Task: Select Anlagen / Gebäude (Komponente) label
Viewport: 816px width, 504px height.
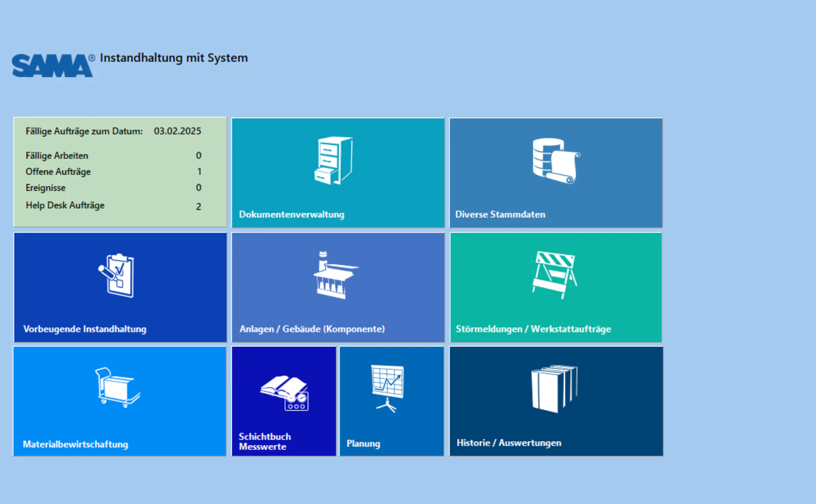Action: point(312,329)
